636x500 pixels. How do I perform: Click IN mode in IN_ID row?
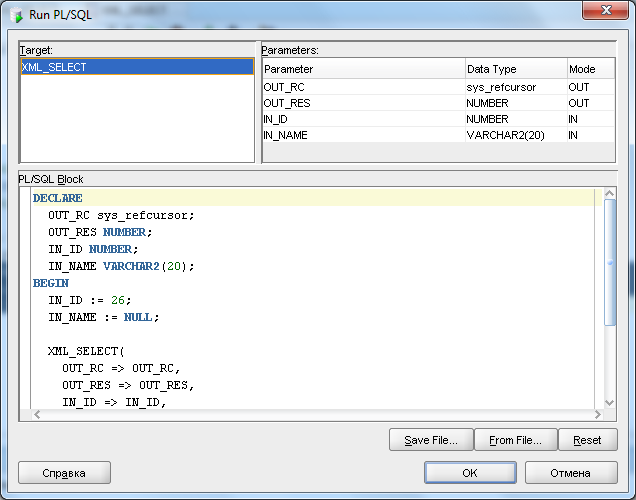click(591, 119)
